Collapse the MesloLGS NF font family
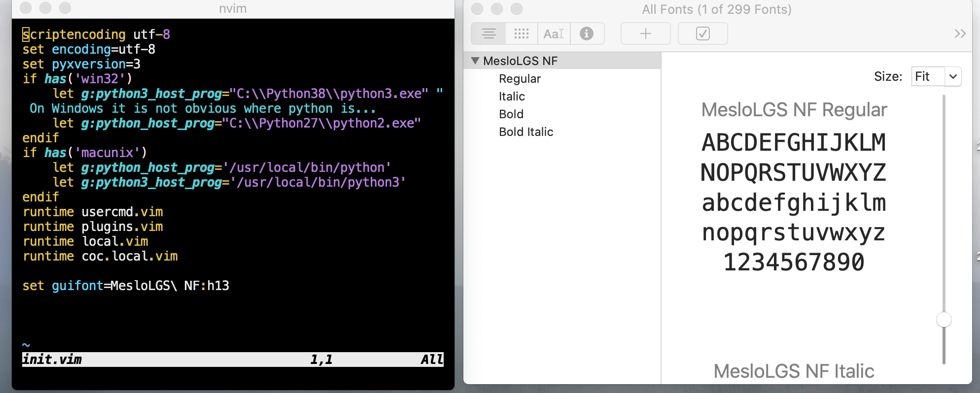Screen dimensions: 980x393 (x=475, y=61)
